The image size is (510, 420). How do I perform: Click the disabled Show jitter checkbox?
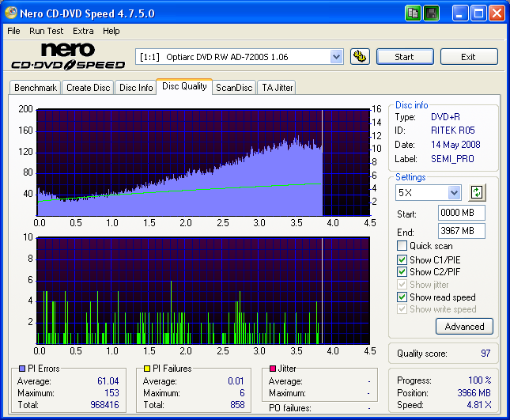402,284
